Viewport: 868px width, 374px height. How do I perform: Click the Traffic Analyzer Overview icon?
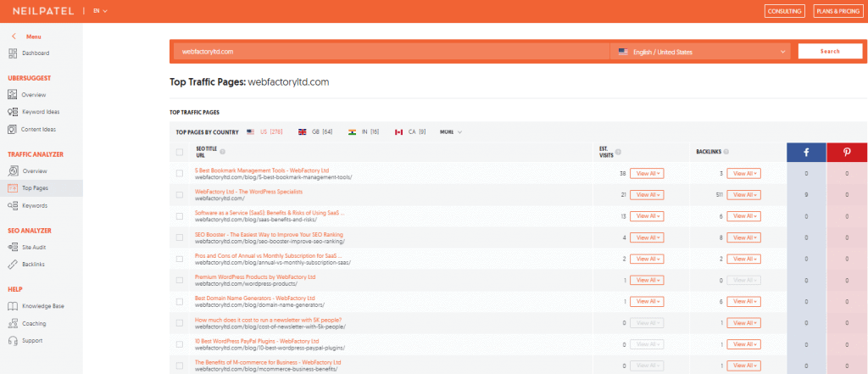13,171
